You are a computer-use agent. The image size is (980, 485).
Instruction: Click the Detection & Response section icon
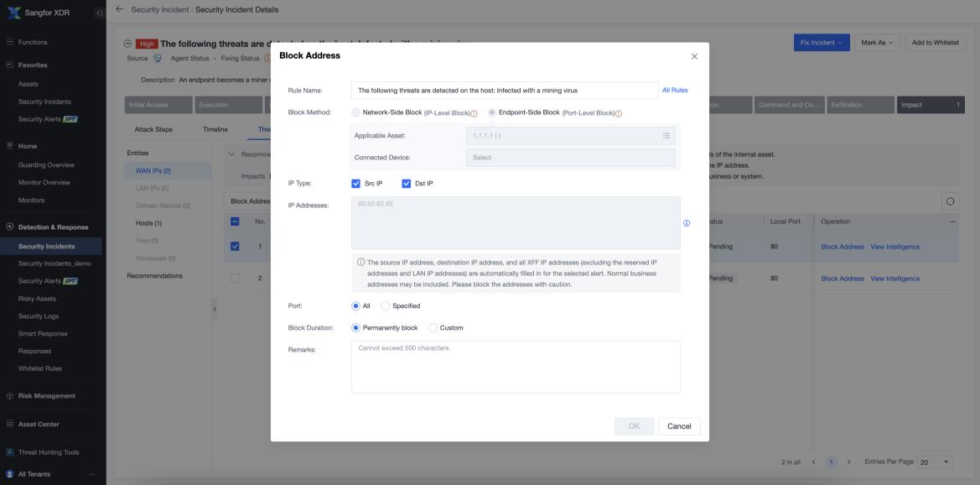tap(9, 227)
